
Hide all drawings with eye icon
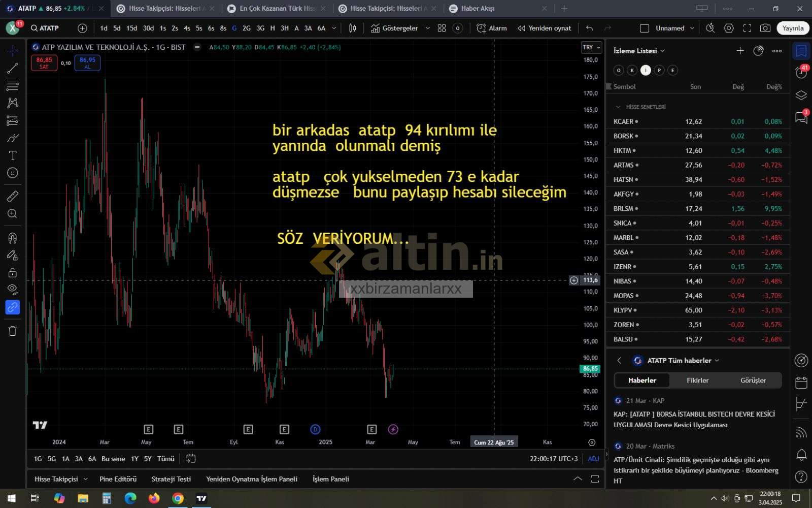coord(13,290)
